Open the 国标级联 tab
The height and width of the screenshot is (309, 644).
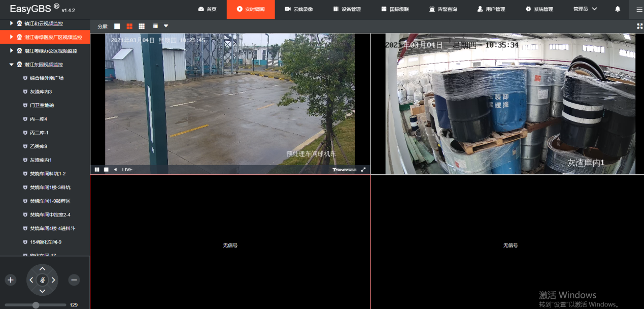(x=395, y=9)
